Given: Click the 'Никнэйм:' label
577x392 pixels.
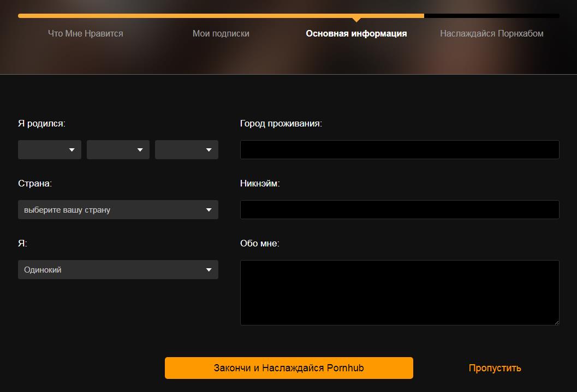Looking at the screenshot, I should [x=260, y=183].
